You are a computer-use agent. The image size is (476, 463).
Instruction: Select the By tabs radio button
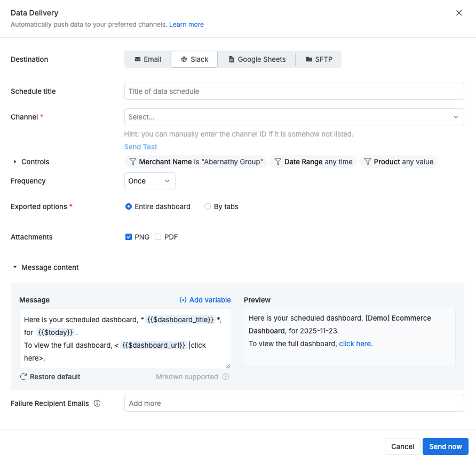pos(207,206)
